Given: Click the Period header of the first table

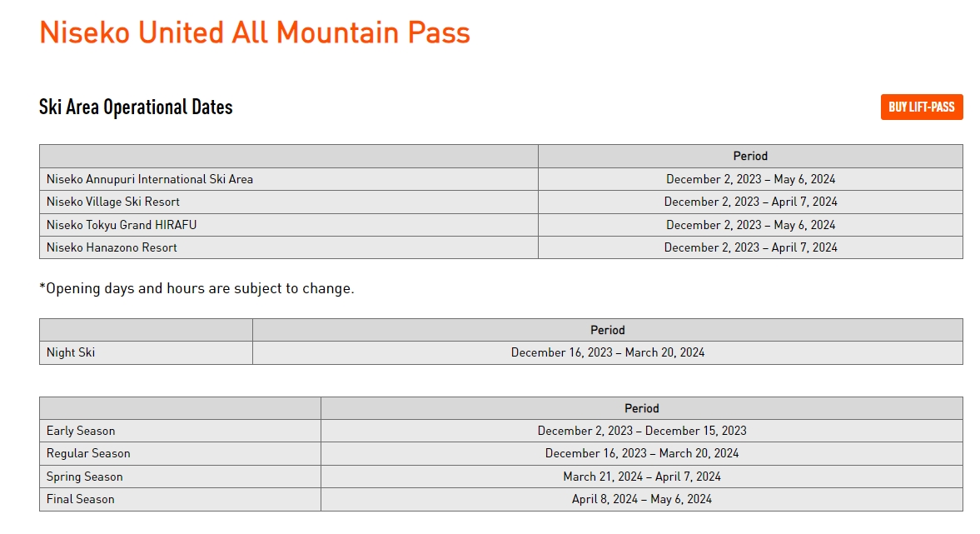Looking at the screenshot, I should pos(751,157).
